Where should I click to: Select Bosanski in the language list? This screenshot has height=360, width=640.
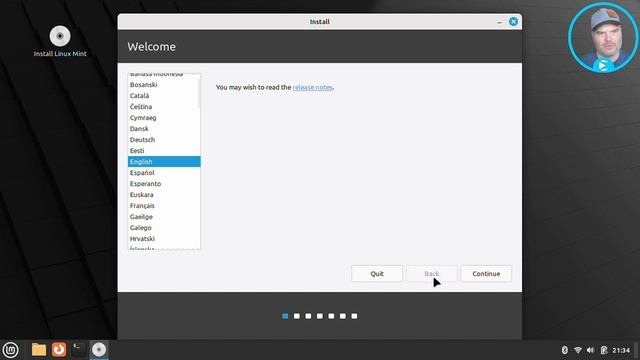(x=164, y=84)
